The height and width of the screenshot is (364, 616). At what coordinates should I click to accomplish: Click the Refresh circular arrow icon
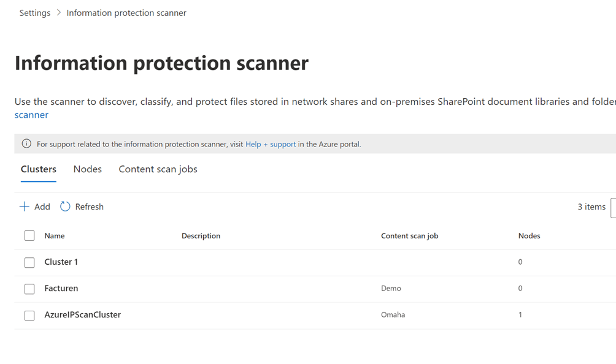[x=65, y=207]
